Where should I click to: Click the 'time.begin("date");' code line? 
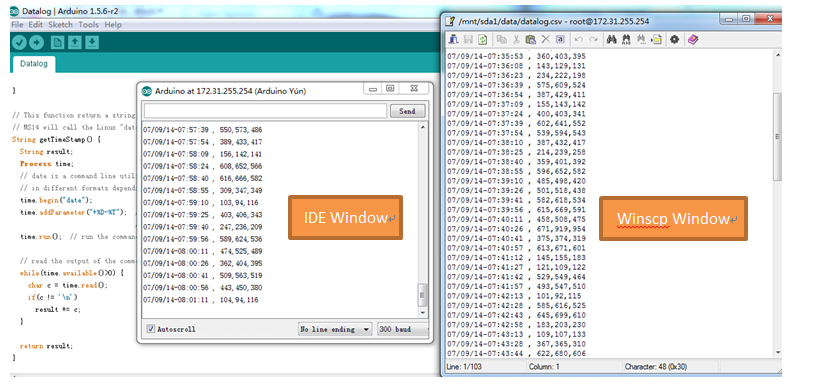[56, 200]
